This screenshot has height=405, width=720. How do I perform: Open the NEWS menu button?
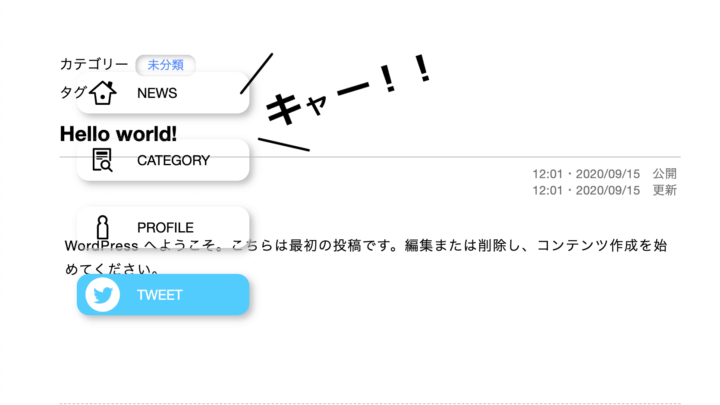pyautogui.click(x=163, y=93)
